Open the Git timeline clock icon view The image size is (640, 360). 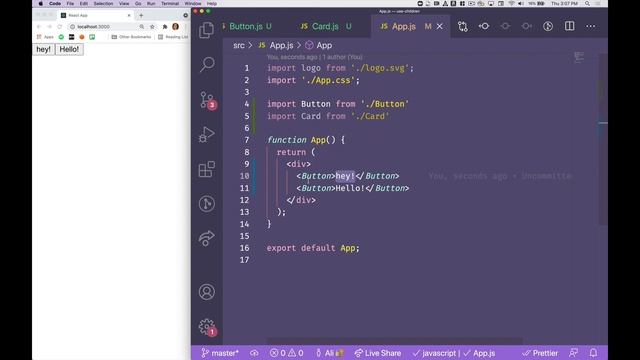pos(207,204)
